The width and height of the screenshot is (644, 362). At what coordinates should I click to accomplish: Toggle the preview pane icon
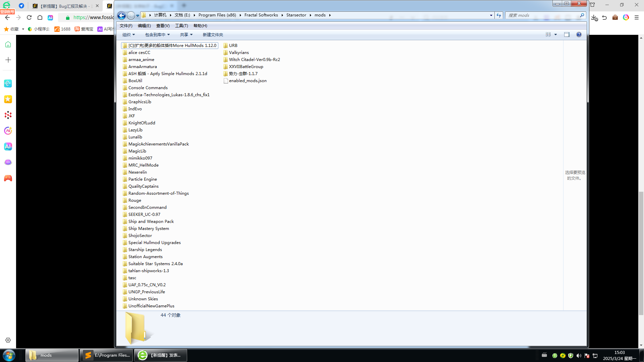click(x=567, y=35)
